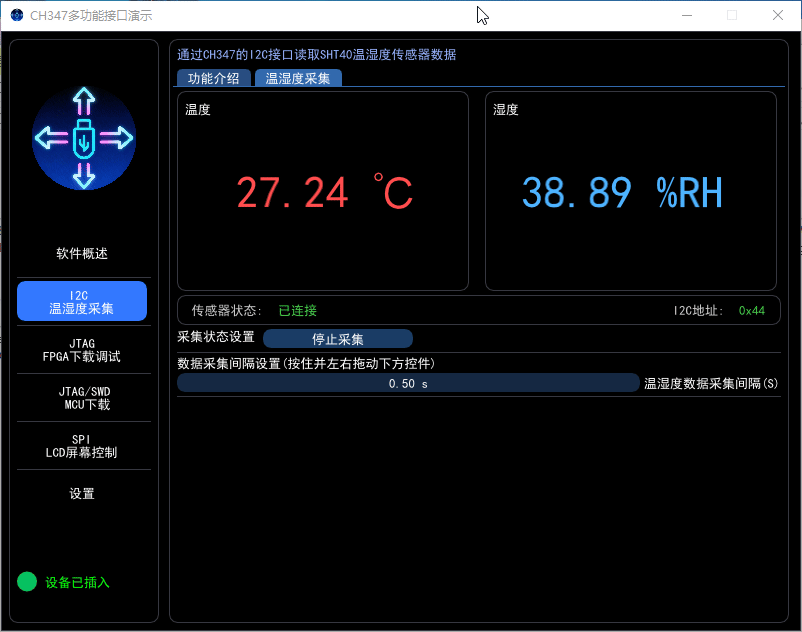Select the 温湿度采集 tab
Image resolution: width=802 pixels, height=632 pixels.
click(x=296, y=77)
